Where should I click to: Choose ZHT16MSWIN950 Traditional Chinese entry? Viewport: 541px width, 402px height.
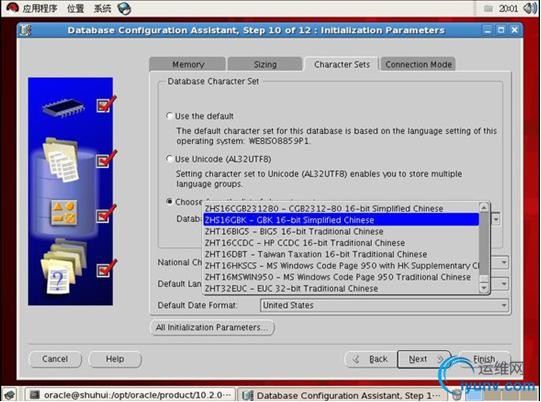click(341, 277)
